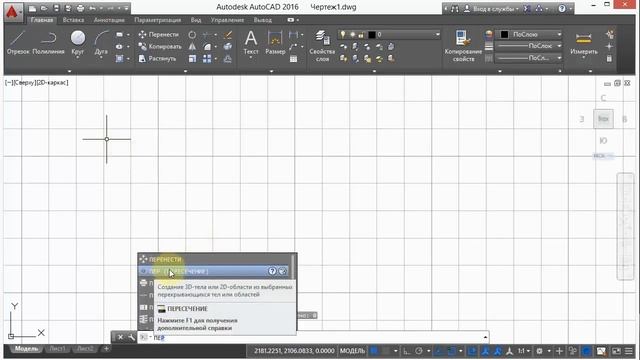Toggle object snap in status bar
Image resolution: width=640 pixels, height=360 pixels.
tap(451, 351)
